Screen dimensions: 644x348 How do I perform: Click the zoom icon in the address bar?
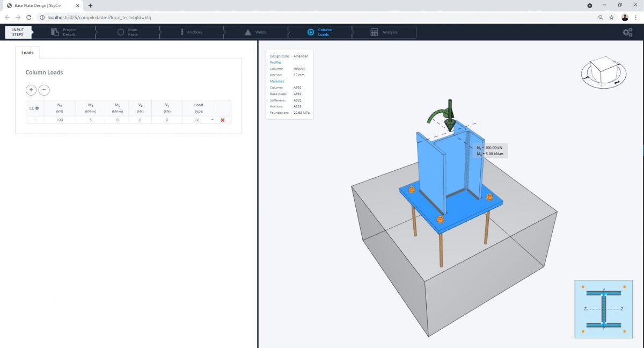pyautogui.click(x=601, y=17)
